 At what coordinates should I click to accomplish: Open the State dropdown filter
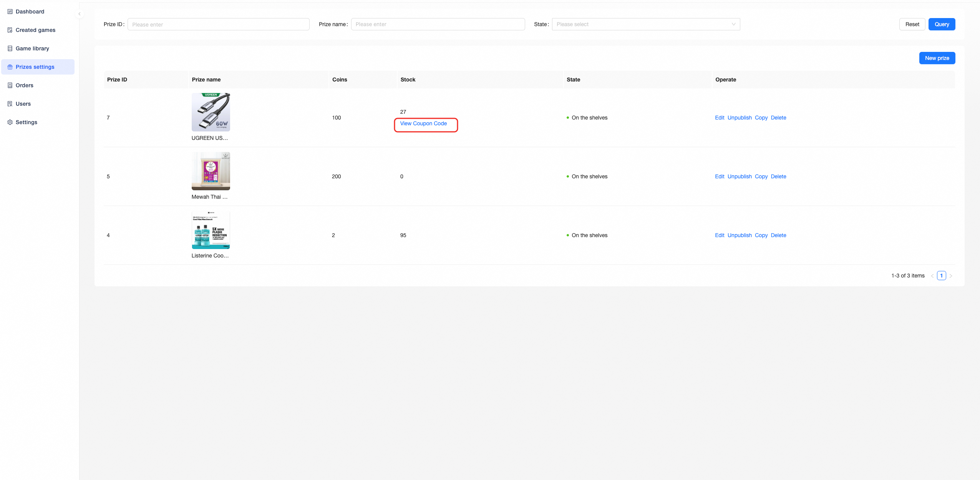click(x=645, y=24)
